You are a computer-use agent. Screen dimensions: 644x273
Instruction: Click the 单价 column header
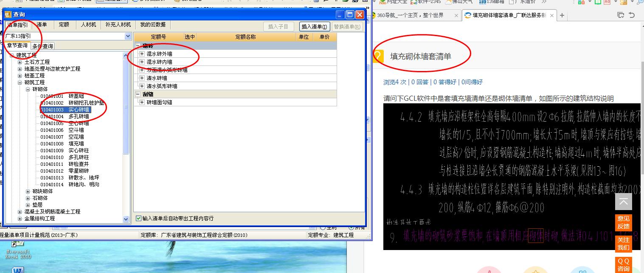[324, 37]
